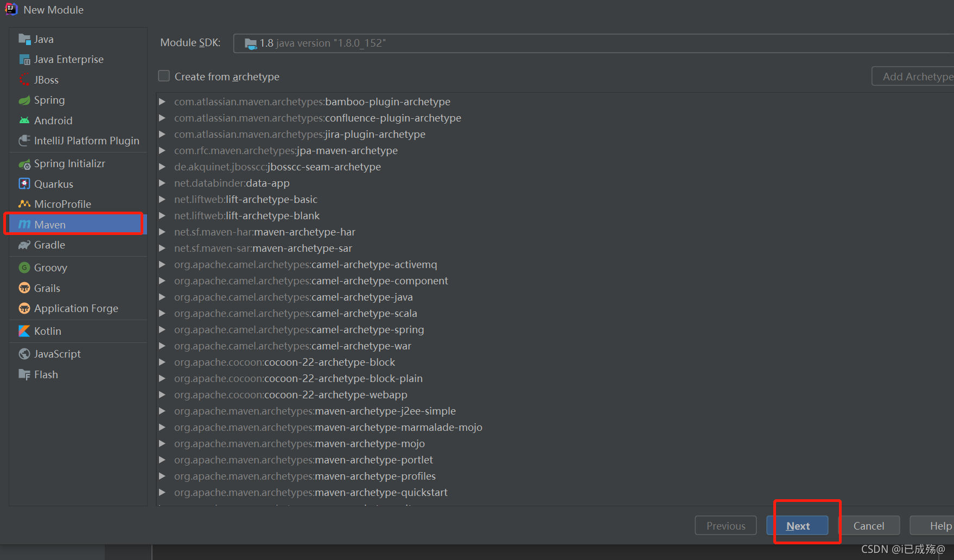The height and width of the screenshot is (560, 954).
Task: Click the Kotlin logo icon
Action: (24, 331)
